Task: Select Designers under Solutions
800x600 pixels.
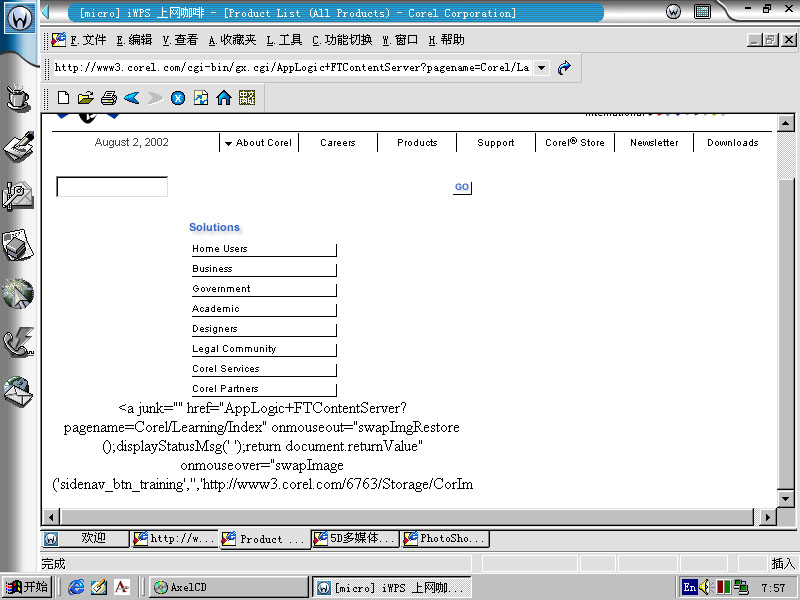Action: (264, 329)
